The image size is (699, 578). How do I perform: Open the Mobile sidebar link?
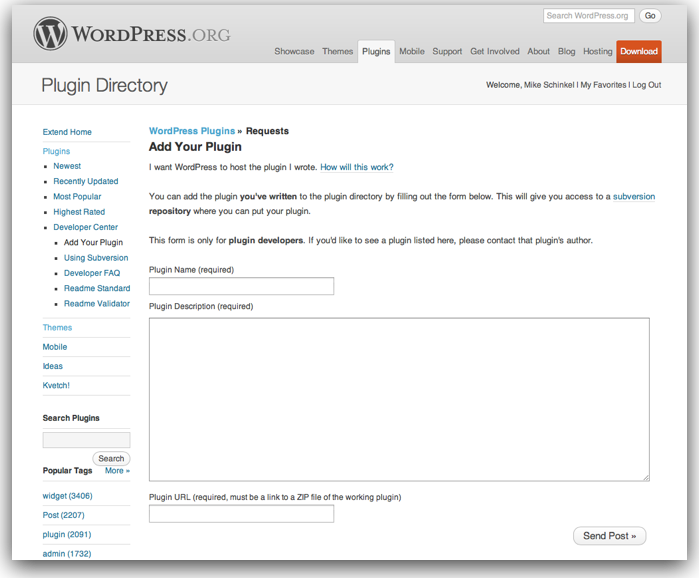coord(54,347)
